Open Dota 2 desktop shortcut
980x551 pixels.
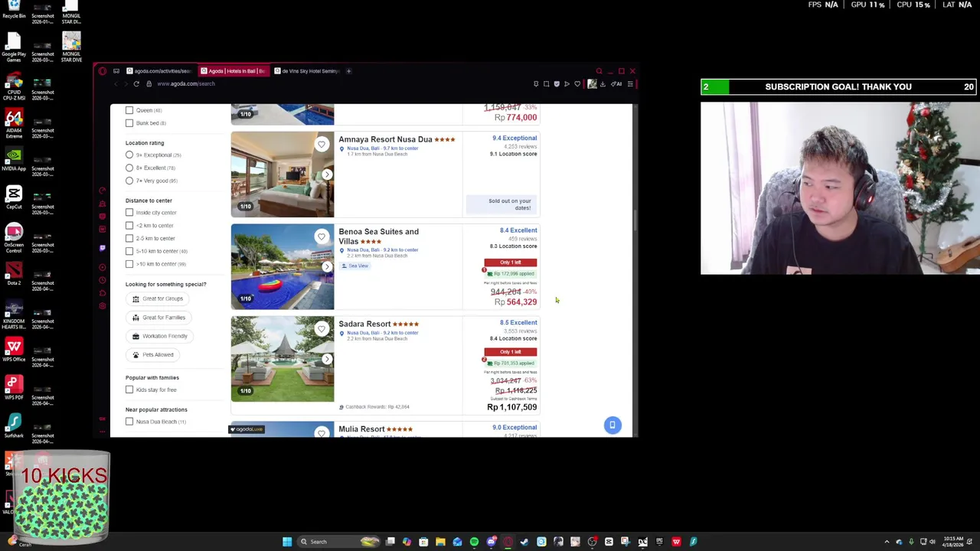click(x=14, y=274)
